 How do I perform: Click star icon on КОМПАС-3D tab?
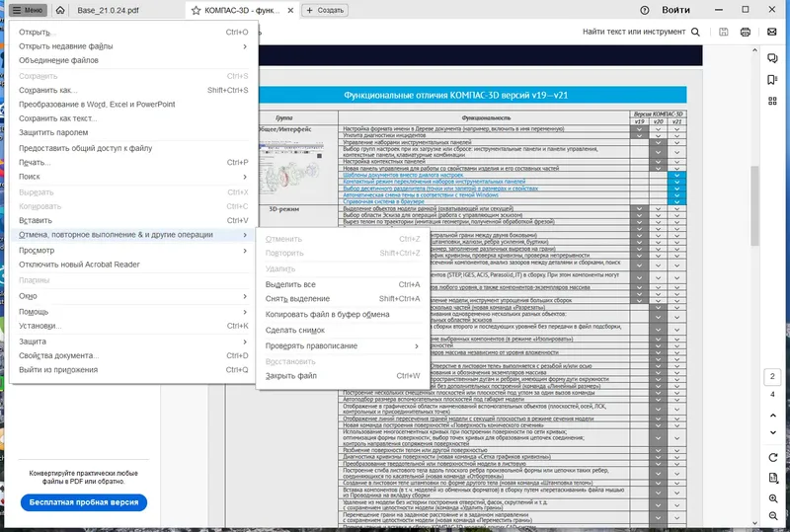point(196,10)
